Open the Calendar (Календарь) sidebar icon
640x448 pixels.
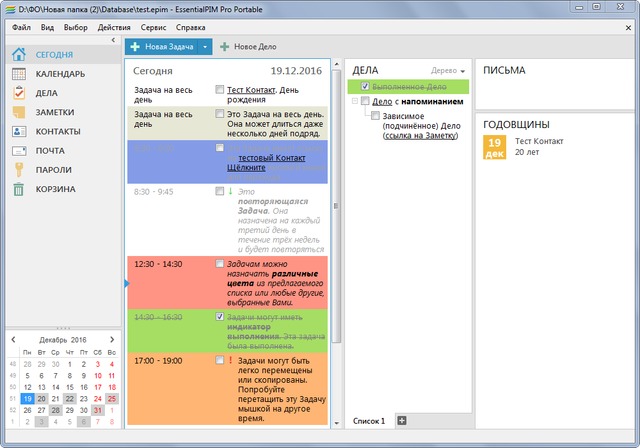(19, 74)
